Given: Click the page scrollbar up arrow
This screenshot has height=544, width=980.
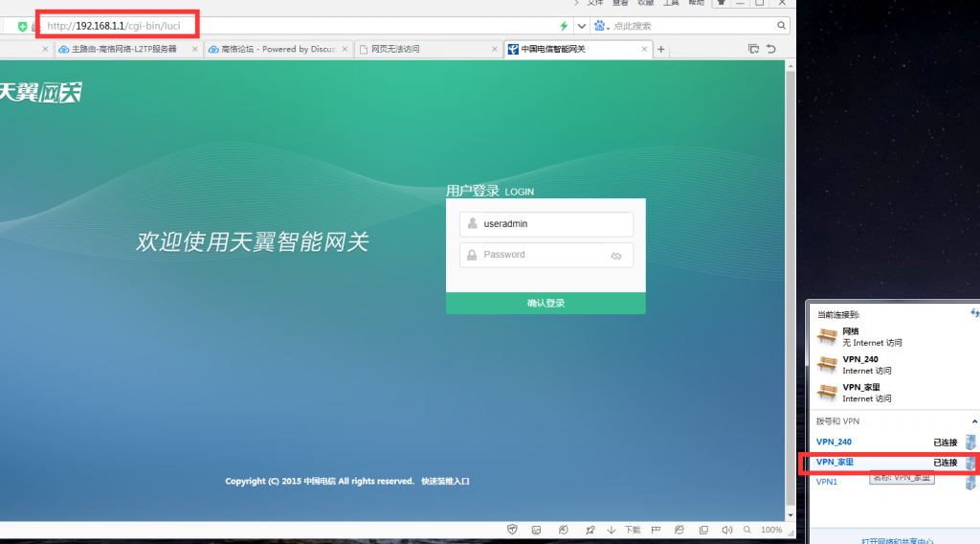Looking at the screenshot, I should click(791, 65).
